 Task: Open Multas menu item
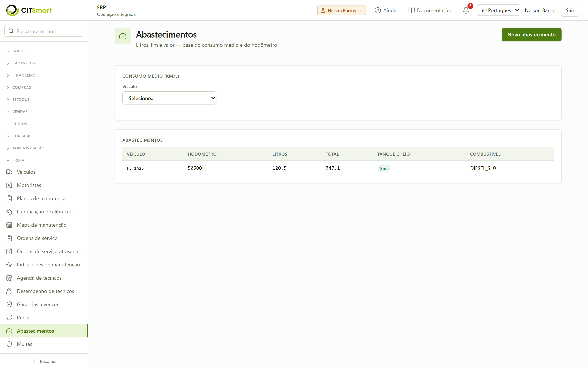[44, 344]
